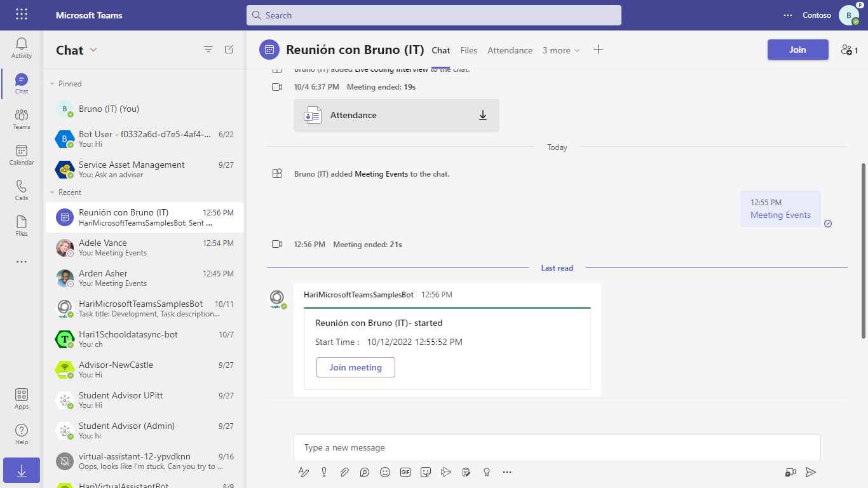Open Student Advisor (Admin) chat

(145, 431)
